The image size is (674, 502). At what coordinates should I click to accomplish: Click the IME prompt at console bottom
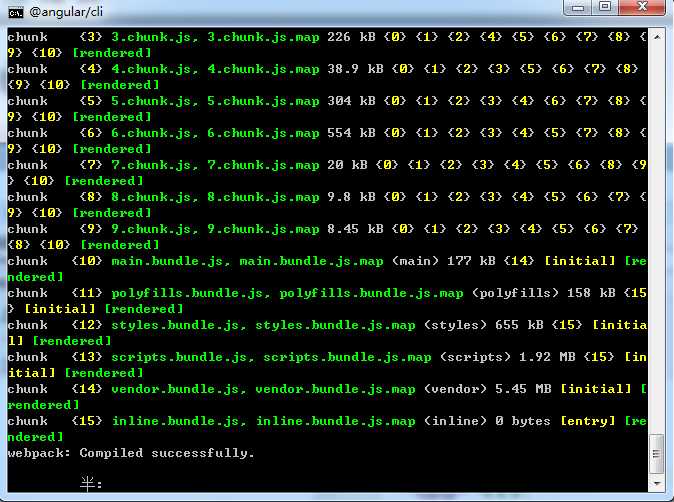[x=91, y=484]
